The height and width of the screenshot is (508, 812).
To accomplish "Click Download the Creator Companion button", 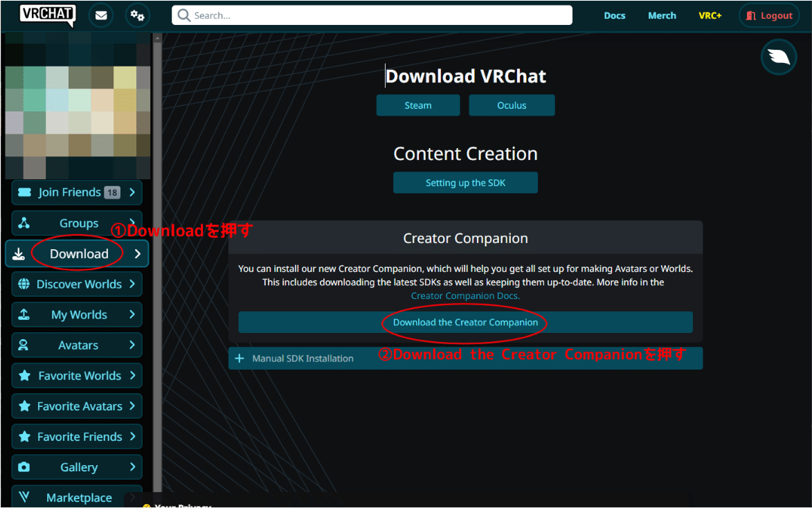I will pyautogui.click(x=466, y=322).
